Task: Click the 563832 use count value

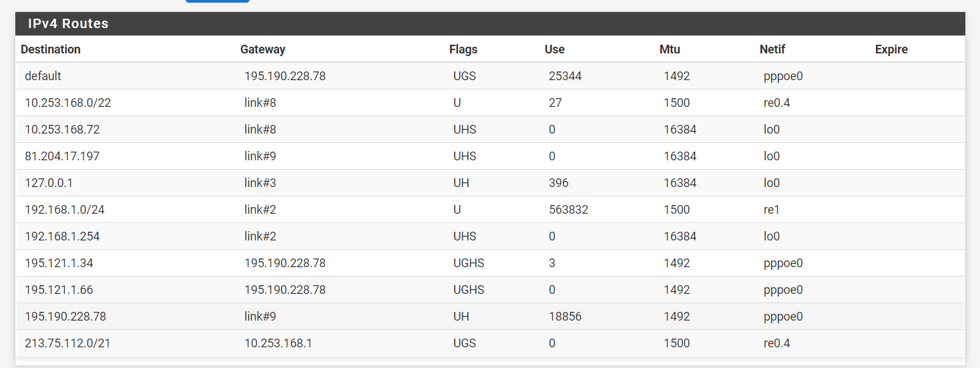Action: click(568, 210)
